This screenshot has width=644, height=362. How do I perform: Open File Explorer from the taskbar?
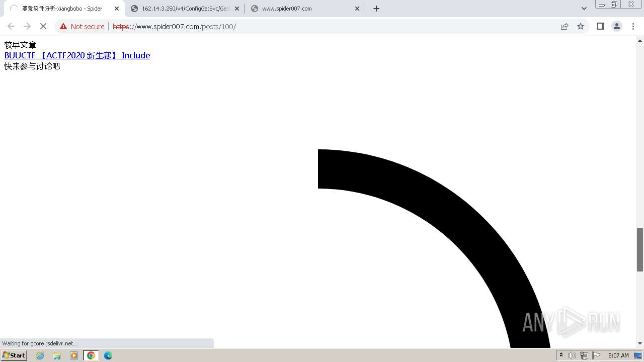click(x=57, y=355)
